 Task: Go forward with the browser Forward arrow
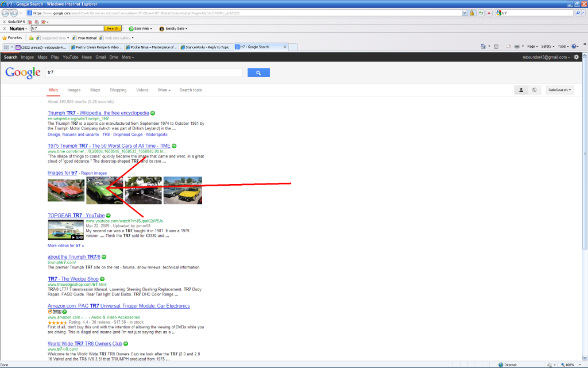pos(14,13)
